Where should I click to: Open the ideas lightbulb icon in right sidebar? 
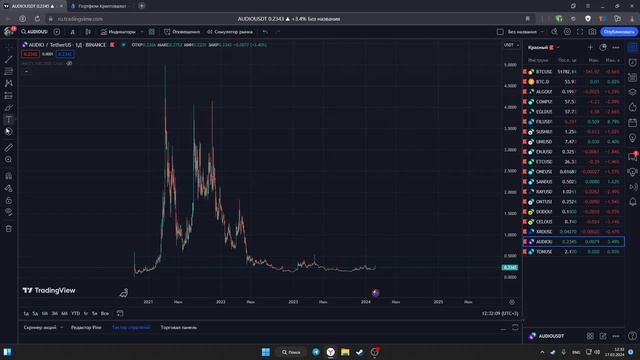[632, 138]
